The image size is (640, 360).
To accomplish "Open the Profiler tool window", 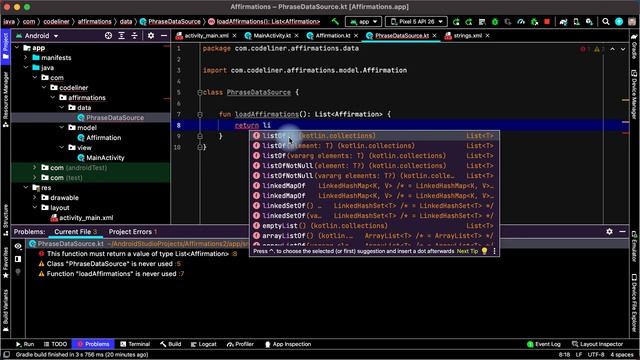I will [240, 344].
